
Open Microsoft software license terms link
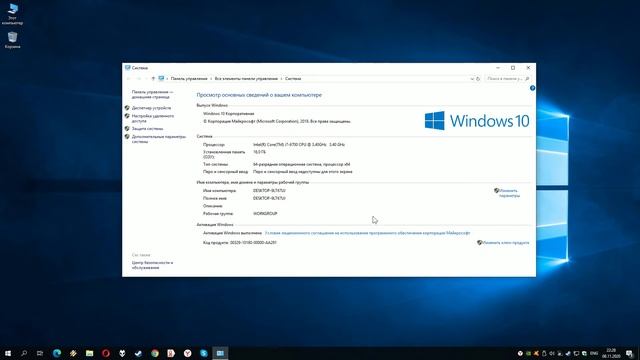point(367,233)
